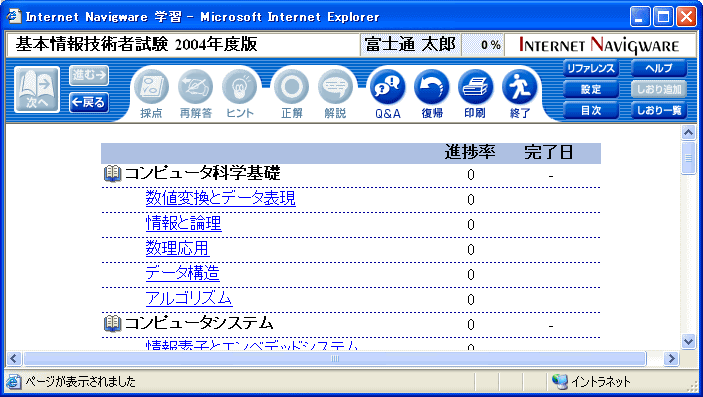
Task: Click the コンピュータ科学基礎 chapter heading
Action: pyautogui.click(x=203, y=173)
